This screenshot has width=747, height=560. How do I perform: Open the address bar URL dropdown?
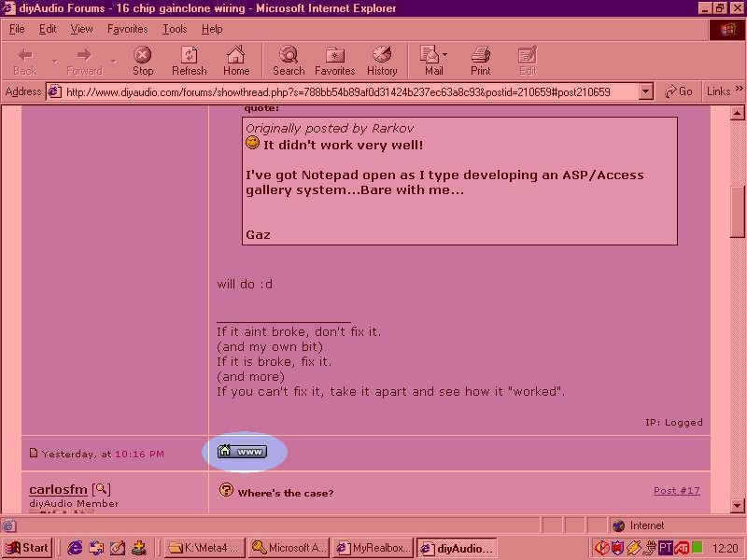[645, 91]
